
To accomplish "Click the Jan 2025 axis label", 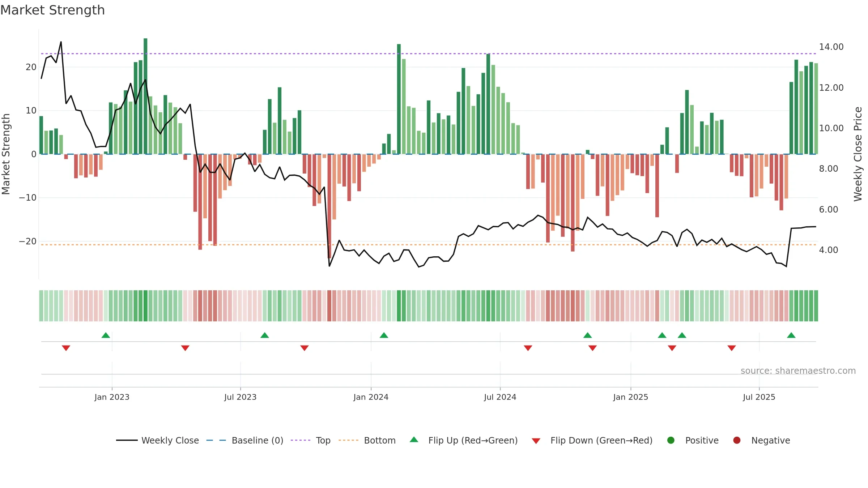I will coord(631,397).
